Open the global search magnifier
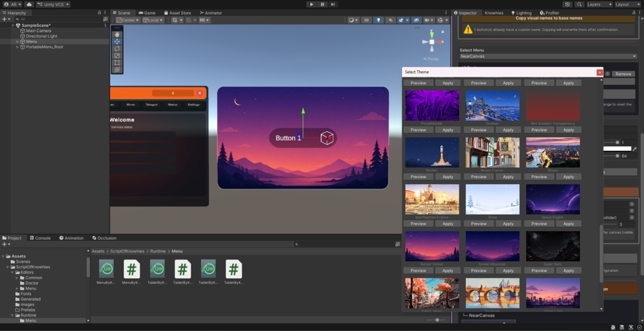The width and height of the screenshot is (644, 331). (579, 4)
